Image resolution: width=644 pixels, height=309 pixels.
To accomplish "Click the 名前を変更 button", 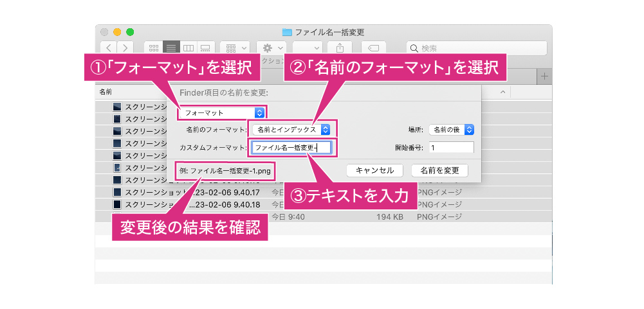I will point(439,170).
